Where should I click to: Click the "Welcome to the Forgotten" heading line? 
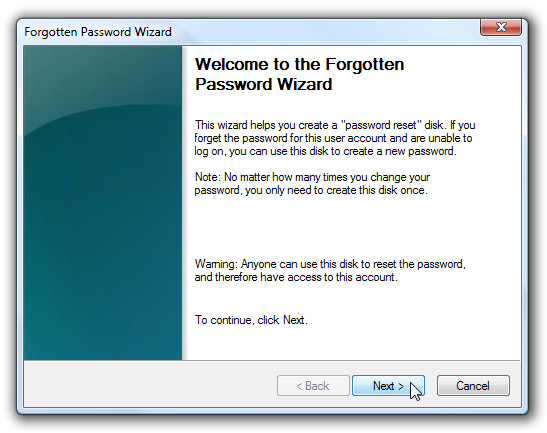pos(299,64)
